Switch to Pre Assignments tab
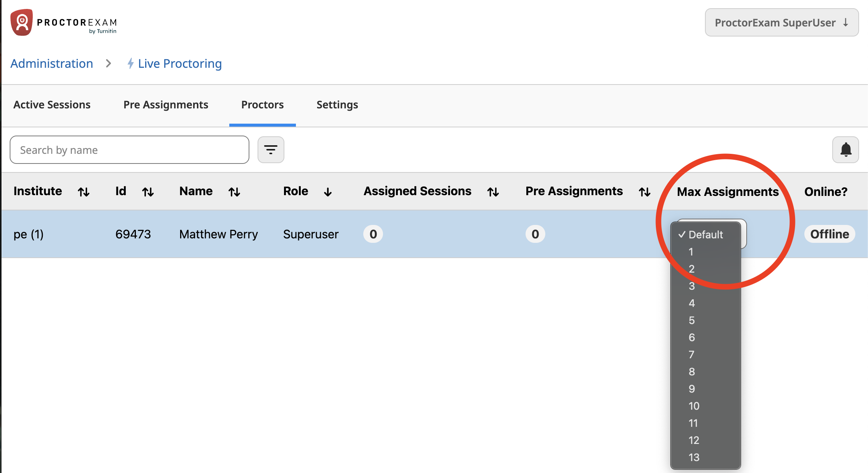 [166, 105]
